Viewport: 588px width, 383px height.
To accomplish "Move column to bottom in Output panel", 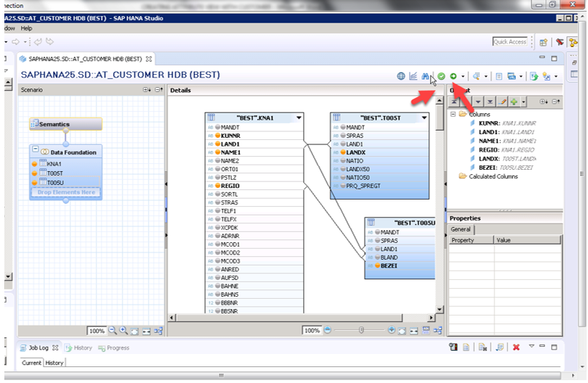I will tap(489, 102).
